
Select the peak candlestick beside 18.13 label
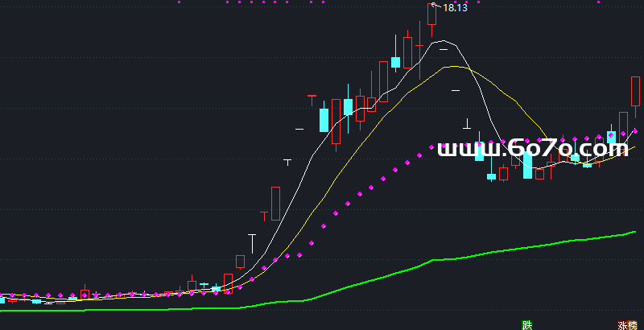[432, 14]
